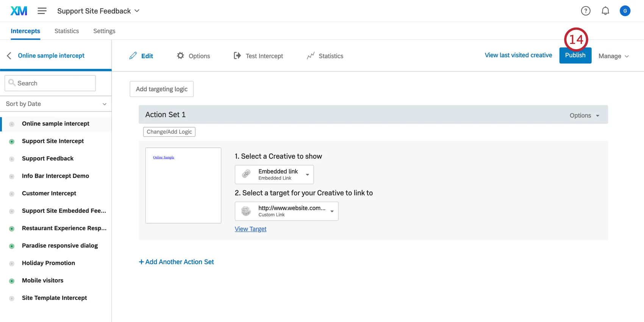Switch to the Statistics tab
Image resolution: width=644 pixels, height=322 pixels.
click(67, 31)
